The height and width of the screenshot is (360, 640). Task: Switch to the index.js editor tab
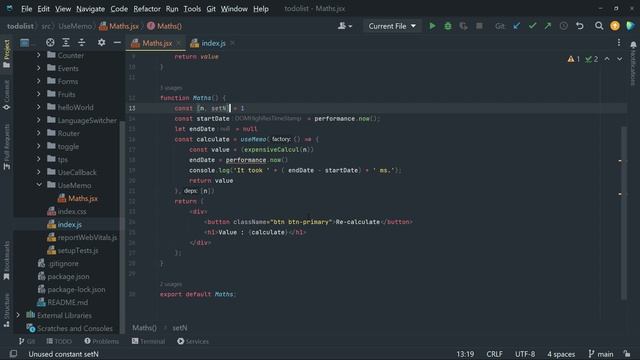[x=213, y=43]
